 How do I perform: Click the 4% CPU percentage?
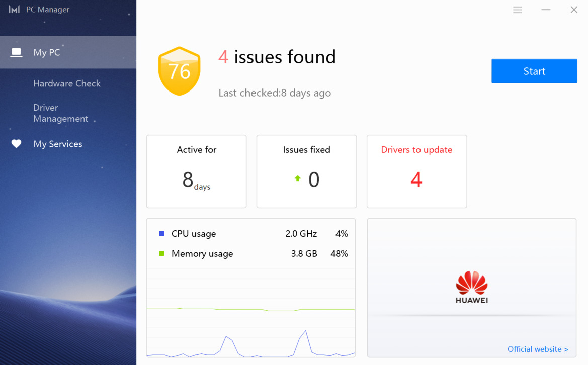(x=342, y=234)
